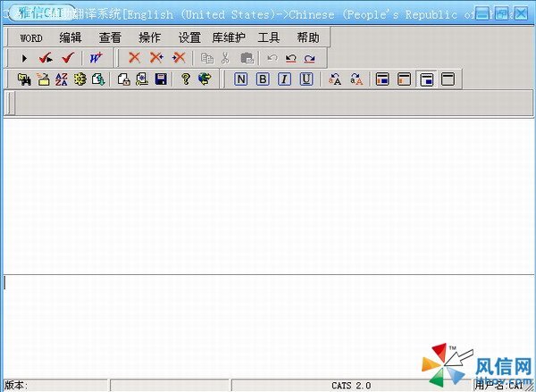Image resolution: width=536 pixels, height=392 pixels.
Task: Click the globe with arrows icon
Action: point(205,79)
